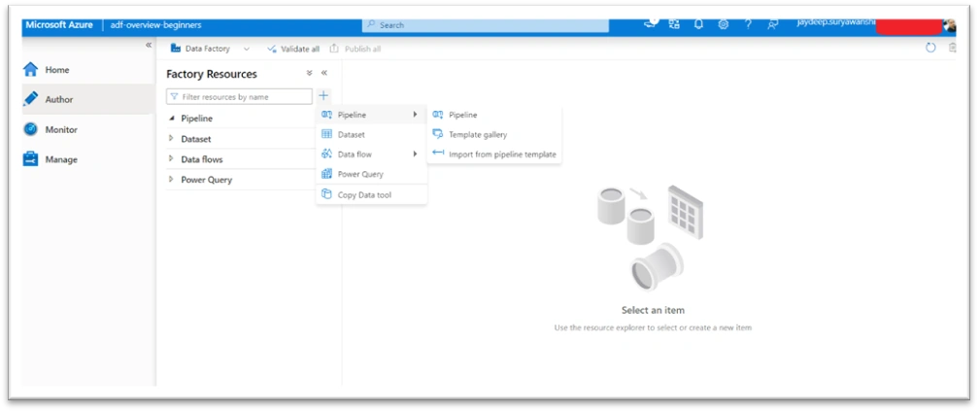Click the Data Factory factory icon
This screenshot has width=980, height=412.
pos(176,49)
